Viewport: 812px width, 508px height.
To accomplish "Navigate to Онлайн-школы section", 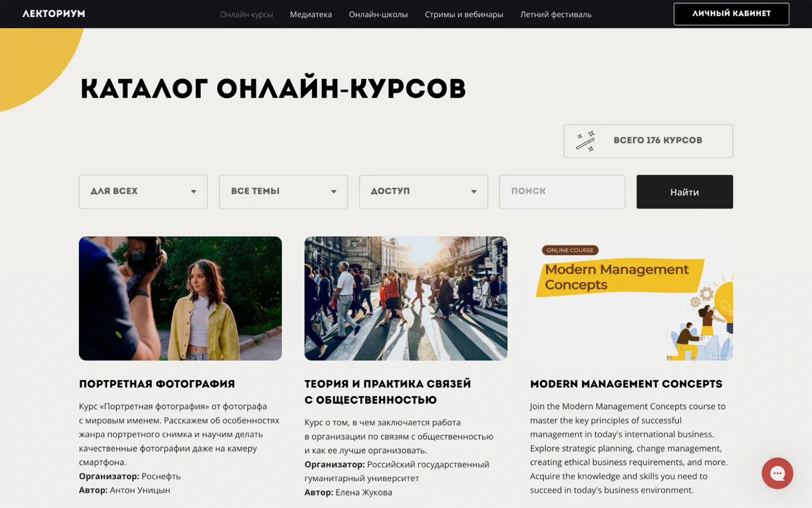I will (x=378, y=14).
